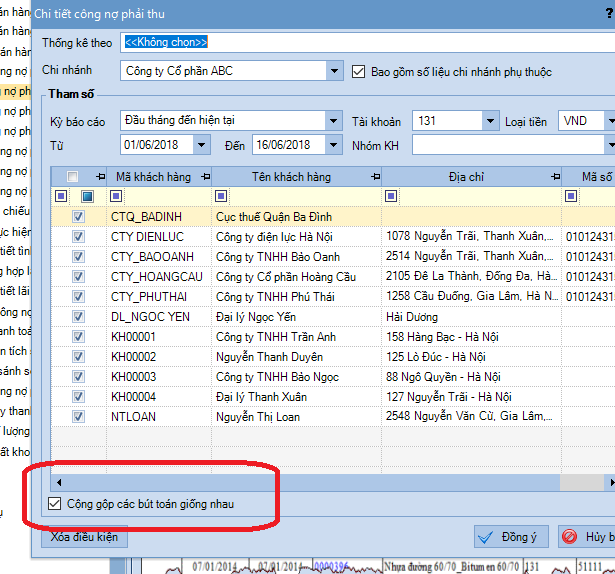Click pin icon on Tên khách hàng column
This screenshot has width=615, height=574.
(374, 177)
